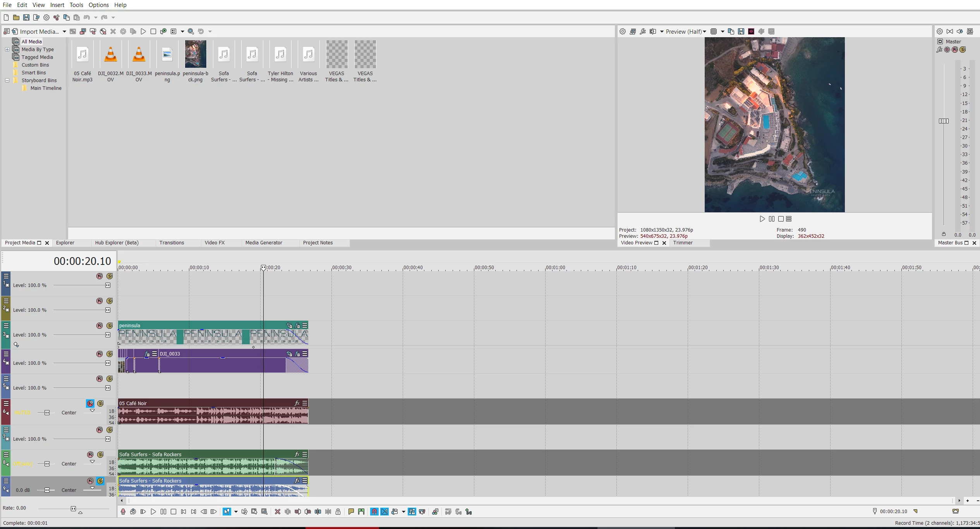Image resolution: width=980 pixels, height=529 pixels.
Task: Click the Save Snapshot icon in Video Preview
Action: 741,31
